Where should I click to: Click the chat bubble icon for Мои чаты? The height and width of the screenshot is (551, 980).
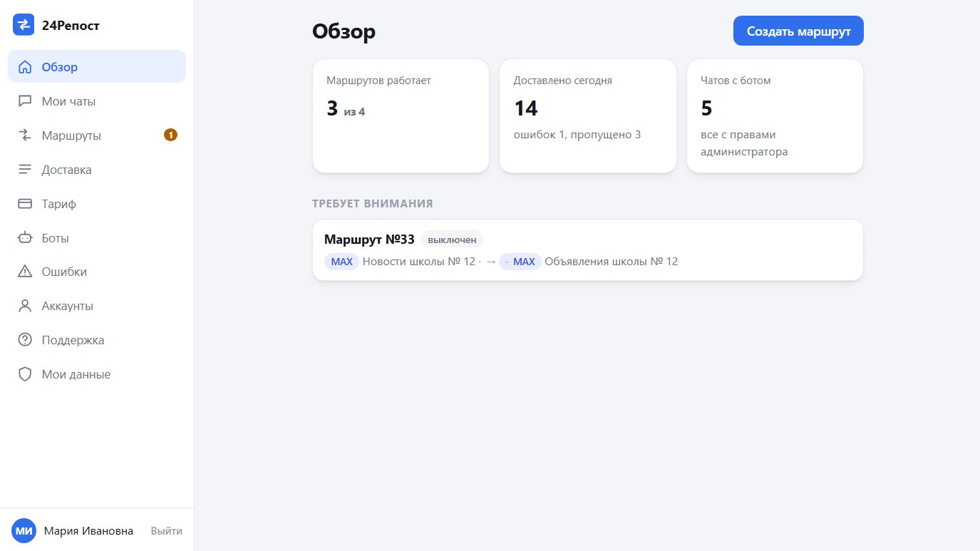[25, 101]
